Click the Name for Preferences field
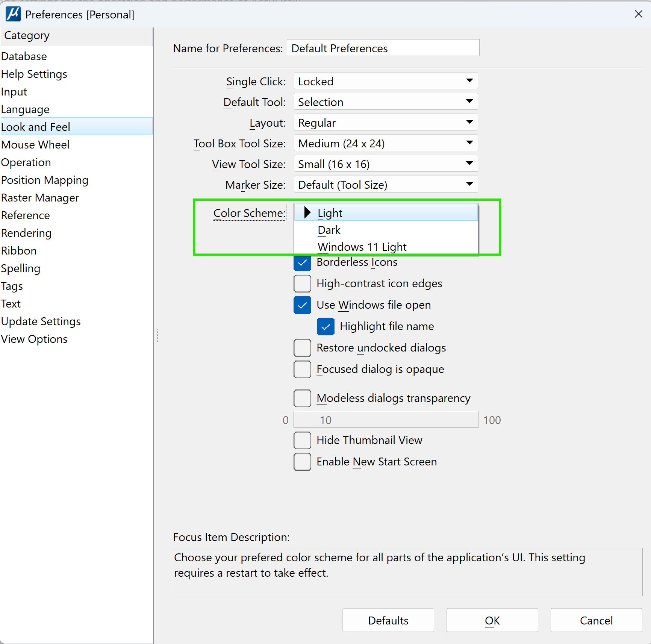The image size is (651, 644). [x=383, y=48]
